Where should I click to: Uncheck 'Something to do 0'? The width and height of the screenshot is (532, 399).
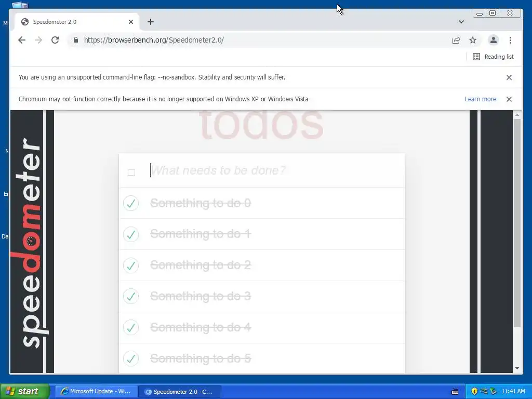131,203
